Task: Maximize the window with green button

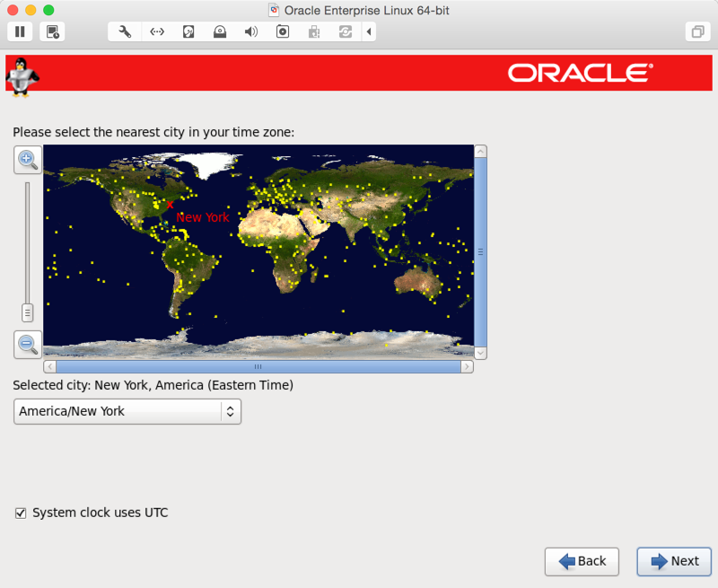Action: 48,10
